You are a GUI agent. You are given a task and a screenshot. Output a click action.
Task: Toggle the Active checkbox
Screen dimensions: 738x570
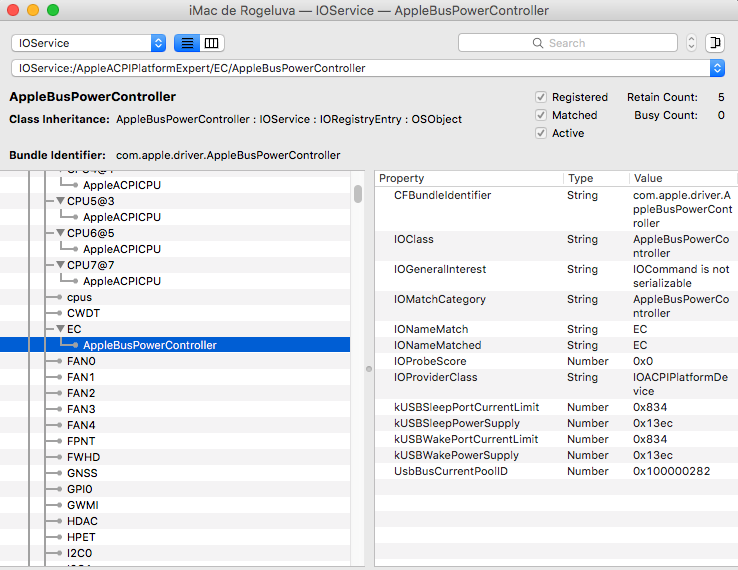(541, 133)
